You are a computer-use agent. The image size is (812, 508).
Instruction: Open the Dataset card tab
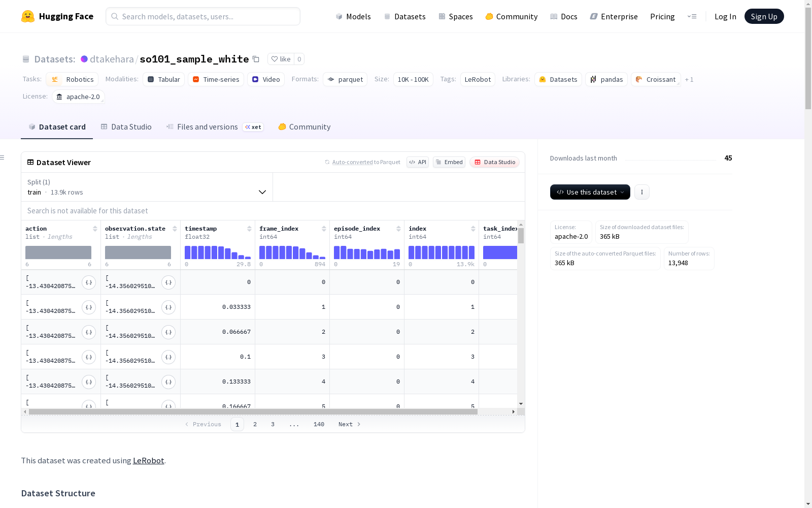point(57,127)
